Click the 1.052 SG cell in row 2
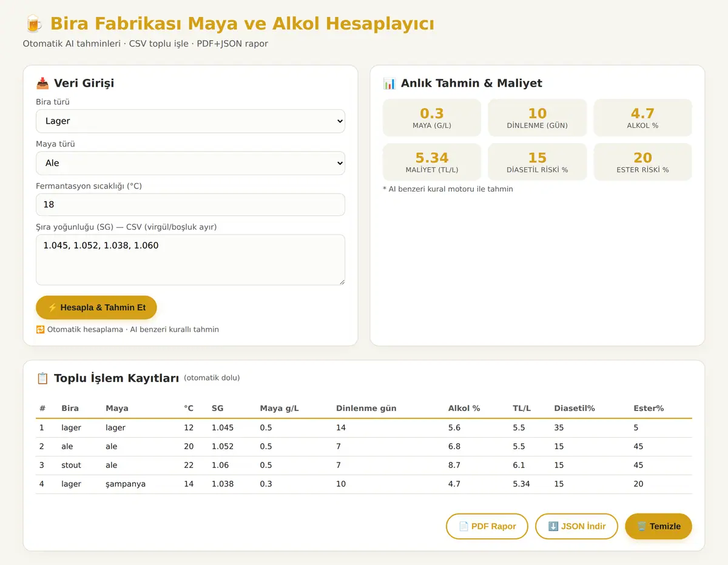 223,447
